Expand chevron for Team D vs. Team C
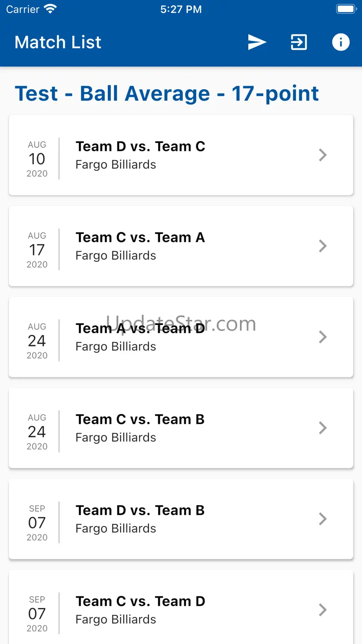This screenshot has height=644, width=362. click(x=323, y=155)
